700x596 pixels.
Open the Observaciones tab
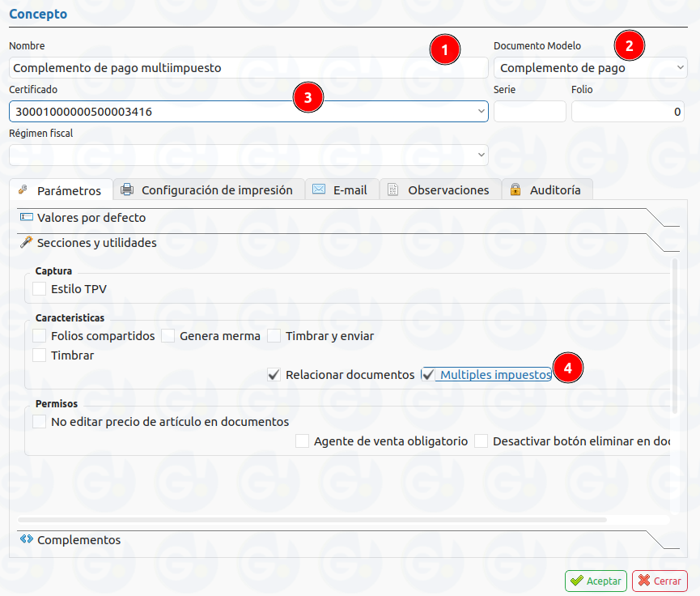tap(440, 189)
